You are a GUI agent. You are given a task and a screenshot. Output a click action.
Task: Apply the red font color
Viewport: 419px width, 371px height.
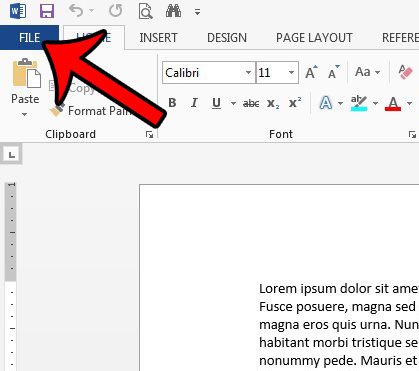click(393, 103)
